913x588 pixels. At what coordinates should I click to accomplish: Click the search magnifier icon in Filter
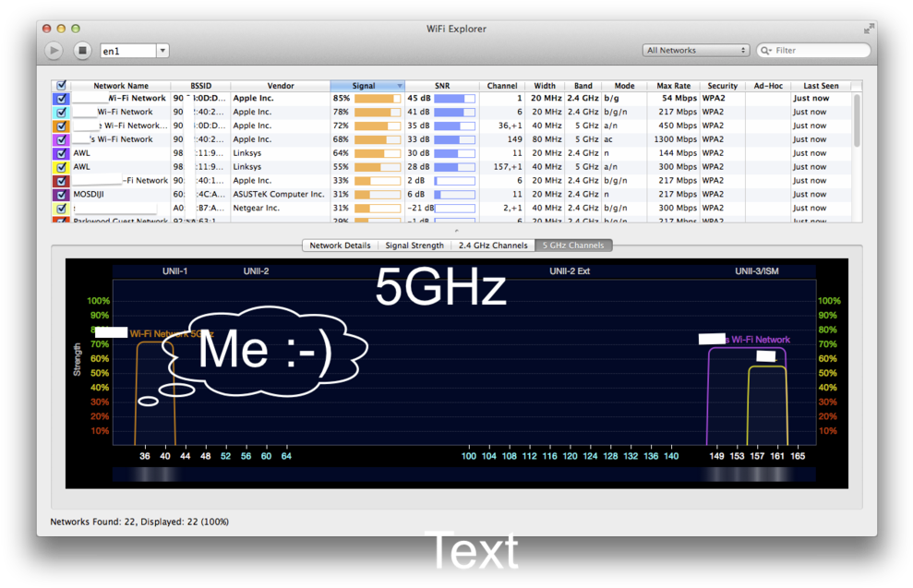pos(766,51)
